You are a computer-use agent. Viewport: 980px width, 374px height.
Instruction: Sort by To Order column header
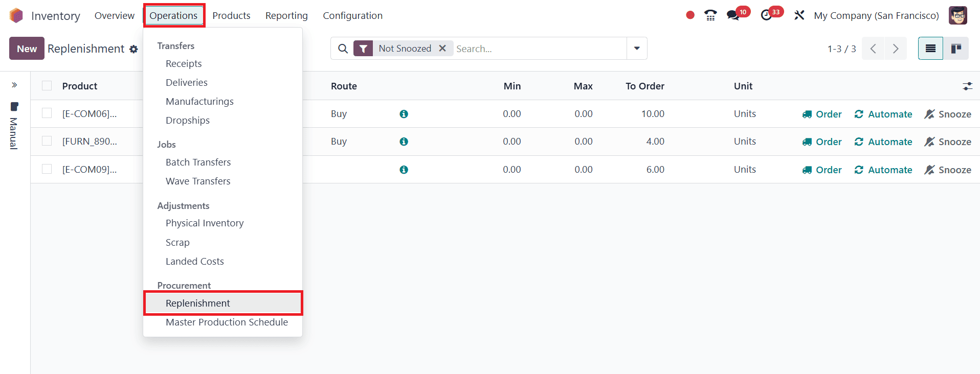pyautogui.click(x=645, y=86)
